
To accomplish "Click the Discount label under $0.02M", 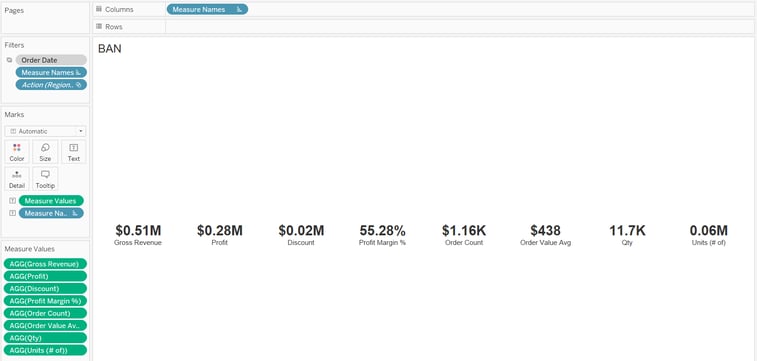I will coord(301,243).
